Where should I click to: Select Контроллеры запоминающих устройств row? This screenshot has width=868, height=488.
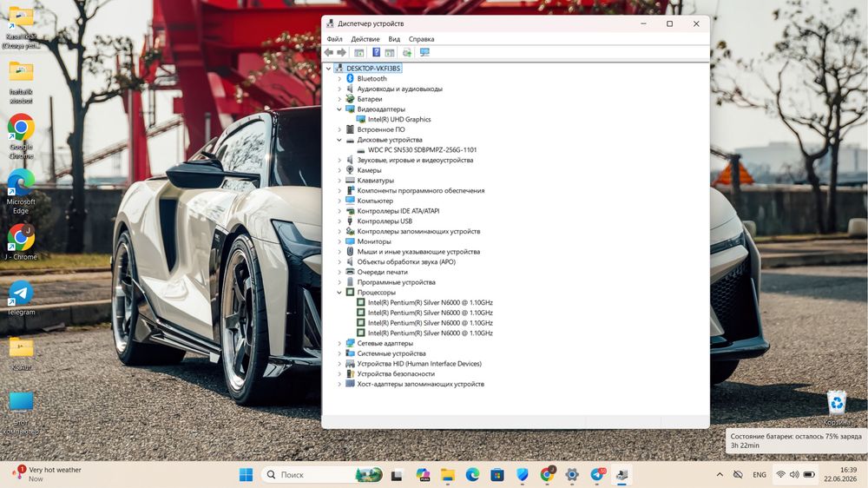pos(418,232)
